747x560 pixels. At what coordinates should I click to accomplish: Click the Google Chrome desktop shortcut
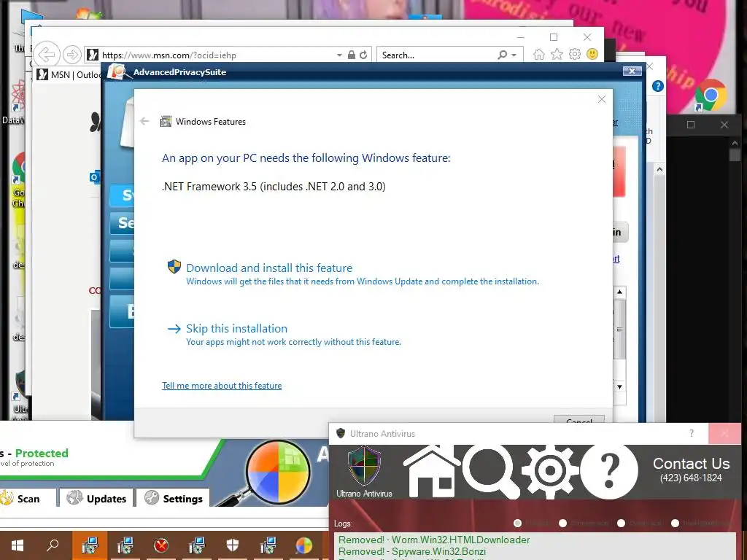[711, 95]
